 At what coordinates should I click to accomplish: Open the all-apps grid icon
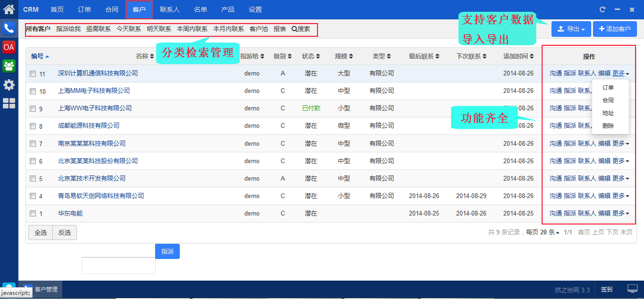9,104
